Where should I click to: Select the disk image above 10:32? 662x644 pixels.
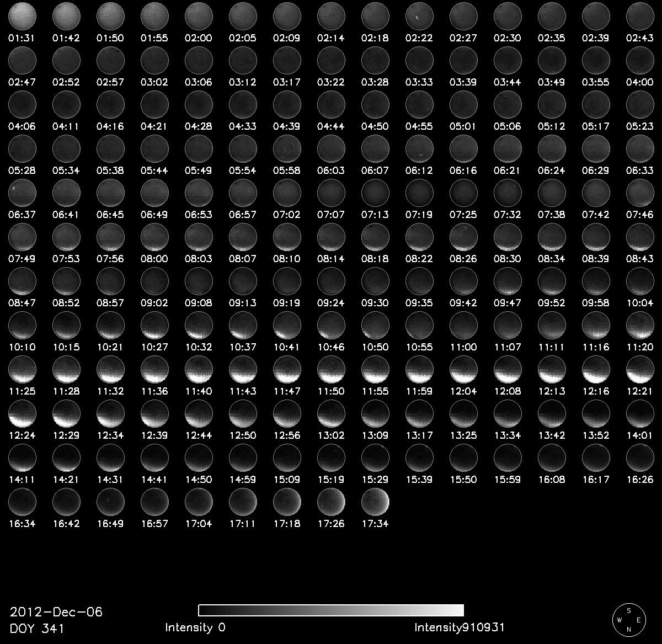click(x=199, y=324)
